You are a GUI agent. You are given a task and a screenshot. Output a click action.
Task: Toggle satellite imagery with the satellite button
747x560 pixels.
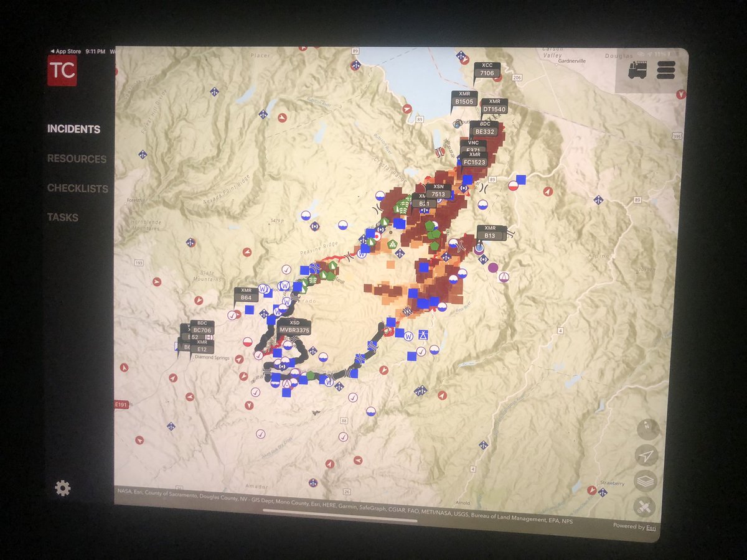pos(646,507)
